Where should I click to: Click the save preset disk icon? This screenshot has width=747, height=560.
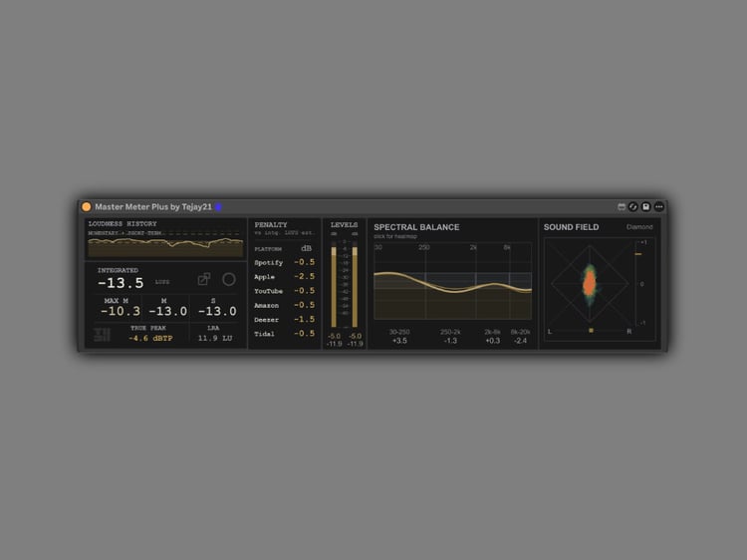click(x=646, y=207)
